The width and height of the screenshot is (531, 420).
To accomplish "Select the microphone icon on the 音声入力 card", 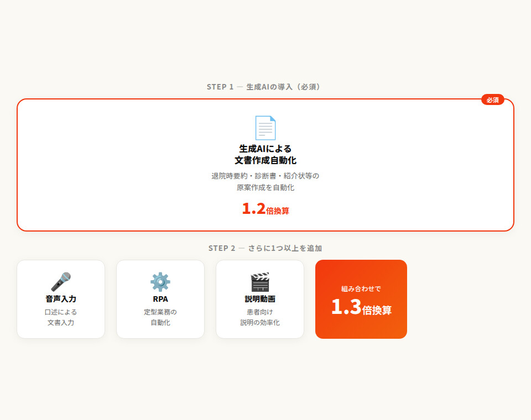I will (x=61, y=282).
